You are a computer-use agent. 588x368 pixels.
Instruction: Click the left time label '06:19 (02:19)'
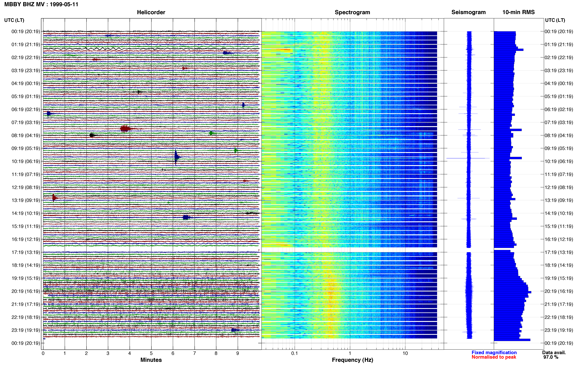[26, 109]
